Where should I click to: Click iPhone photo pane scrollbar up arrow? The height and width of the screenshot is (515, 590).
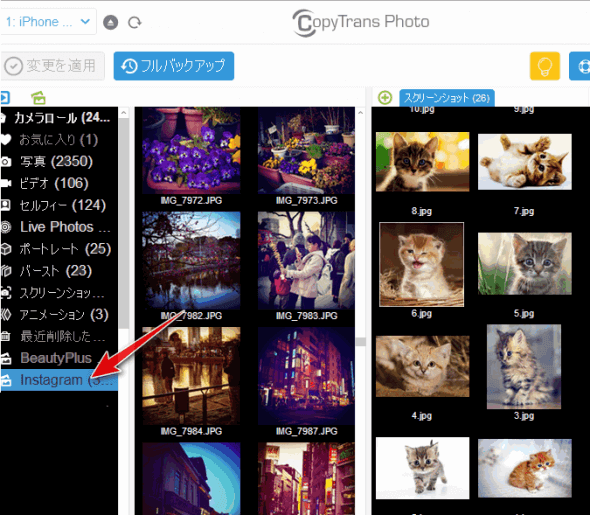[x=360, y=113]
